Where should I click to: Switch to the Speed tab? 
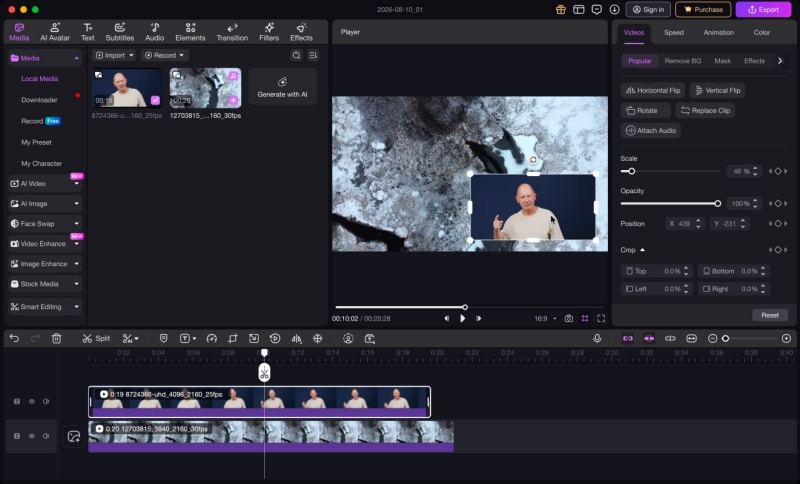(x=673, y=32)
